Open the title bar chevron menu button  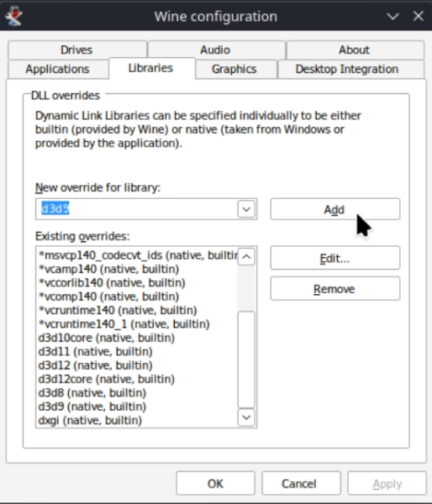[392, 16]
